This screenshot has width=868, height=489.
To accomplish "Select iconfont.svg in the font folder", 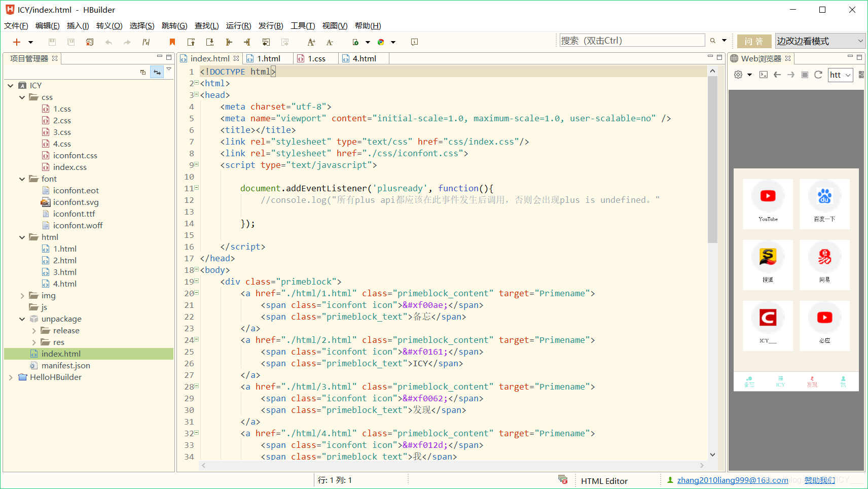I will [76, 202].
